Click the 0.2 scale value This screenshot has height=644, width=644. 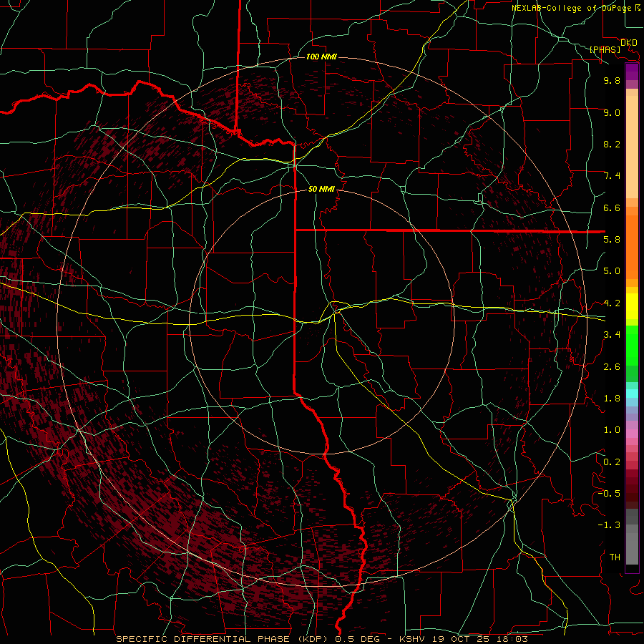tap(612, 462)
